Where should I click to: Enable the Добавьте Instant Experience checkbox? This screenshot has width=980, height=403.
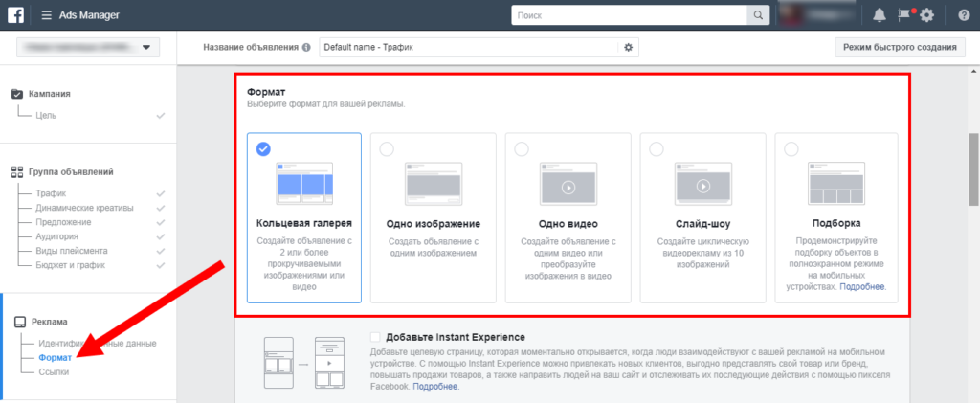[375, 337]
